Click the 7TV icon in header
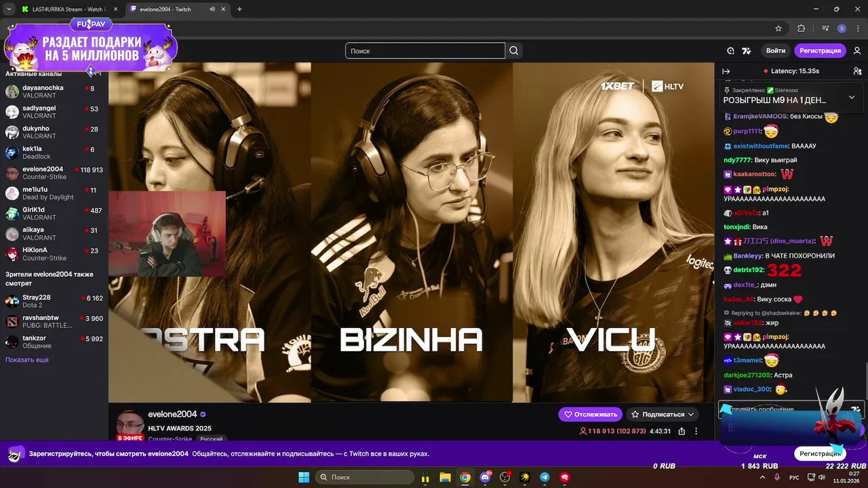This screenshot has height=488, width=868. [x=747, y=51]
